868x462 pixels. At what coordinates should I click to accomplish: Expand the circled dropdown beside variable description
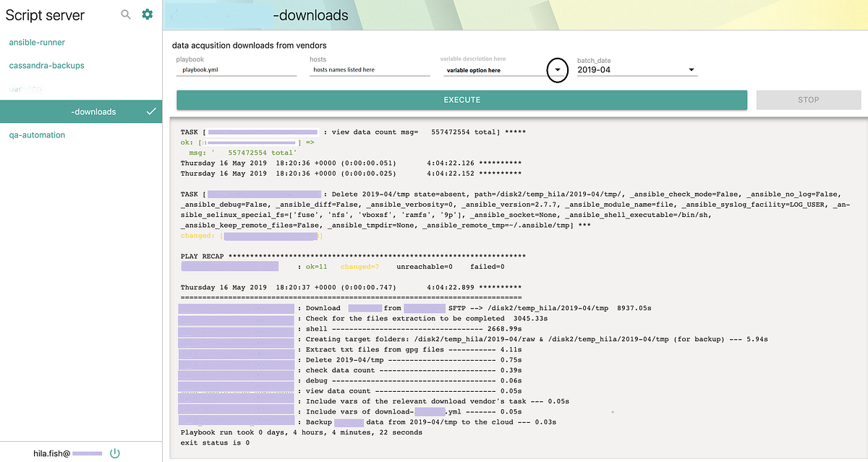557,69
